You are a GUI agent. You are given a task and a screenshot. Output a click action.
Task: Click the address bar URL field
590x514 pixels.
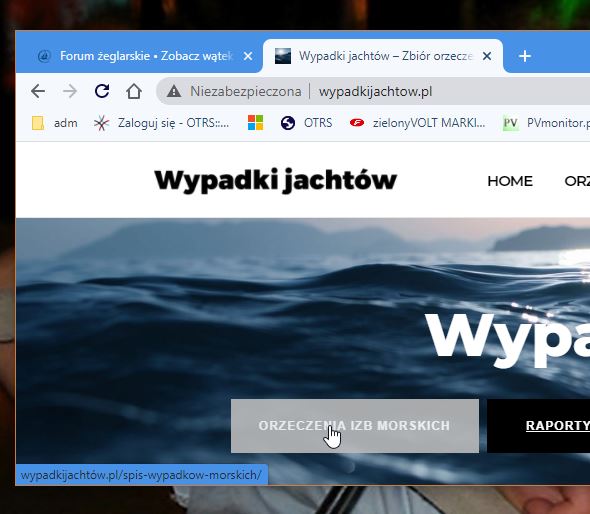[376, 91]
